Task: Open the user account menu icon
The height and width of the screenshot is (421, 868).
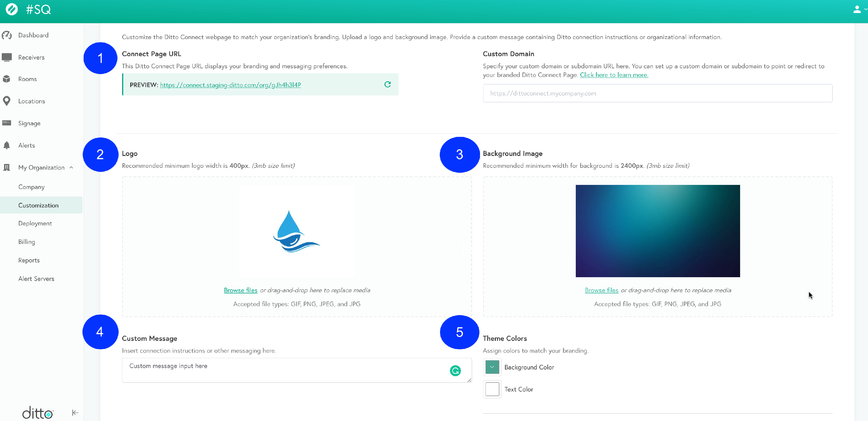Action: (x=856, y=9)
